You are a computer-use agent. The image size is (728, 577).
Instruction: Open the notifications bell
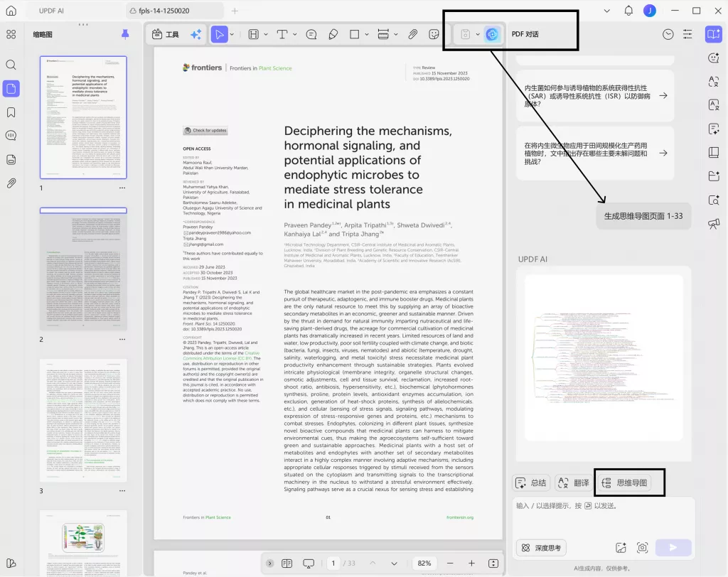[628, 10]
